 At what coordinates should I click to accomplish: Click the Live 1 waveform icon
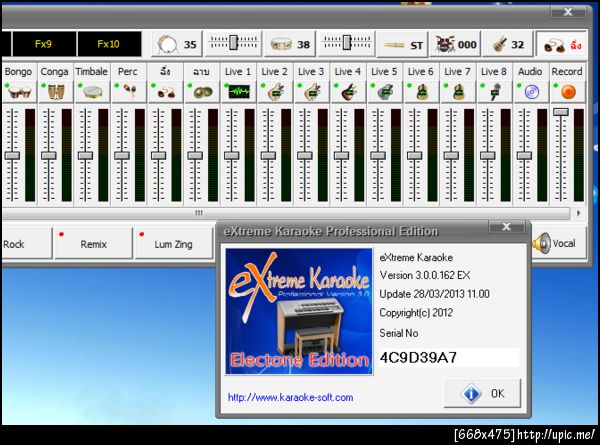click(x=238, y=92)
